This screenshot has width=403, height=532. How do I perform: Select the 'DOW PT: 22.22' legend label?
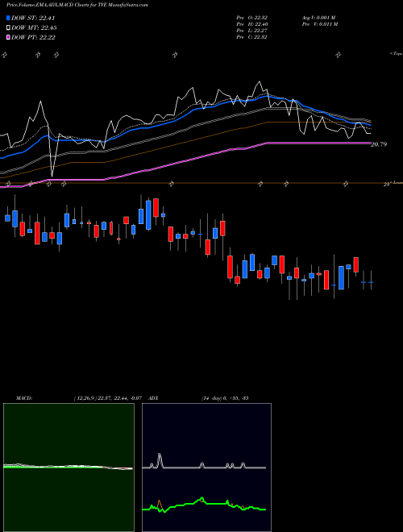[33, 37]
